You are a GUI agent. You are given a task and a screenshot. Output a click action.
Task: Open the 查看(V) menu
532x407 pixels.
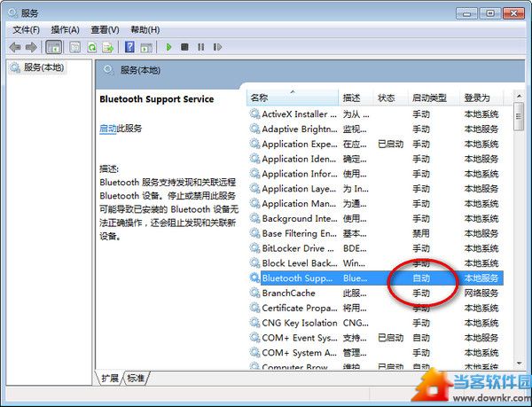click(105, 30)
